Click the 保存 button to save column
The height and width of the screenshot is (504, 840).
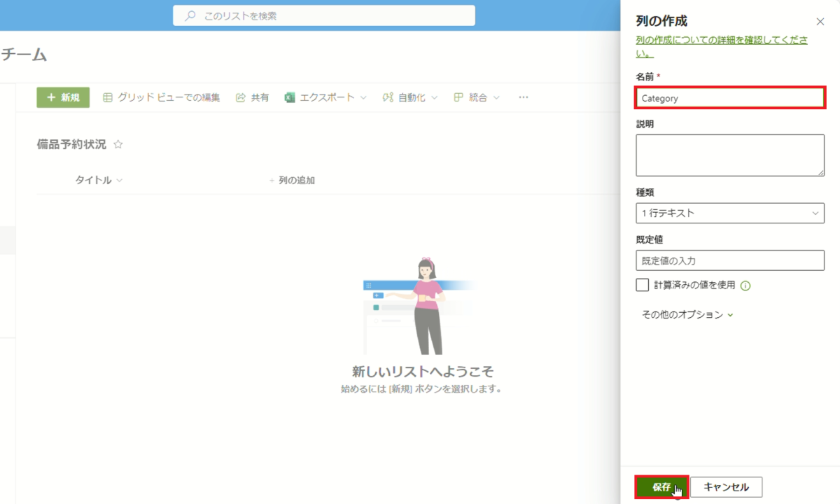pos(661,486)
